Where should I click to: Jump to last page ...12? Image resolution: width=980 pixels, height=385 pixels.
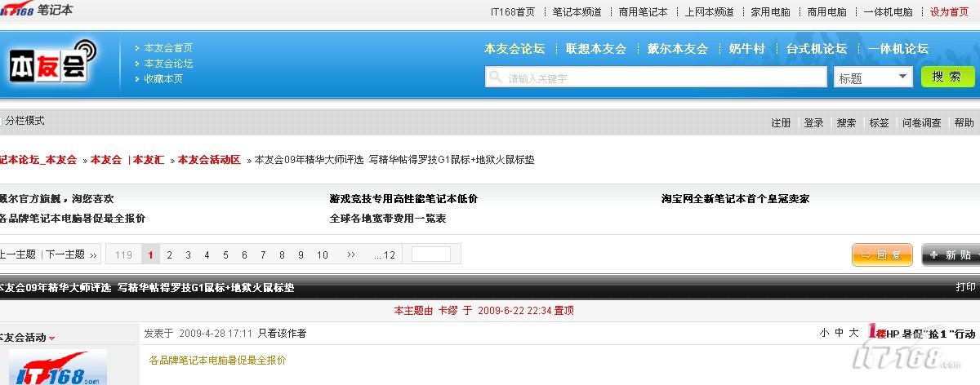385,254
